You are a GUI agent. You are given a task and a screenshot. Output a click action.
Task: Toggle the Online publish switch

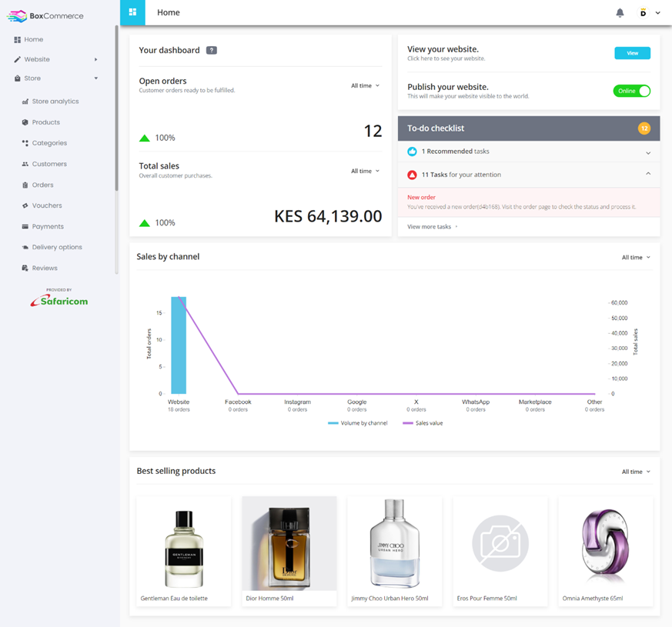point(632,90)
